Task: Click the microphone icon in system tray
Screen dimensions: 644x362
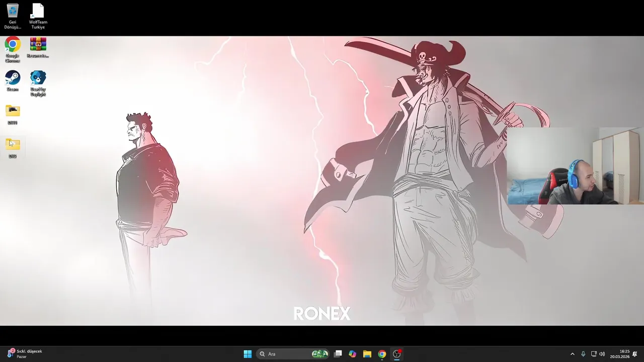Action: (583, 354)
